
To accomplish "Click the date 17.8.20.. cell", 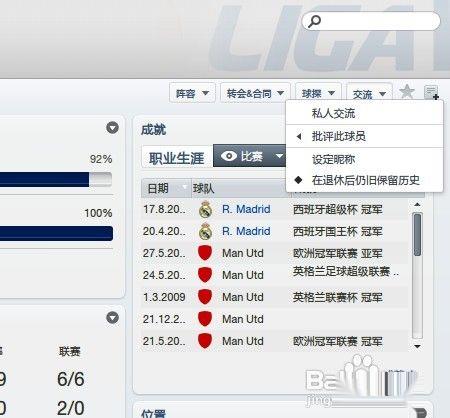I will point(164,210).
